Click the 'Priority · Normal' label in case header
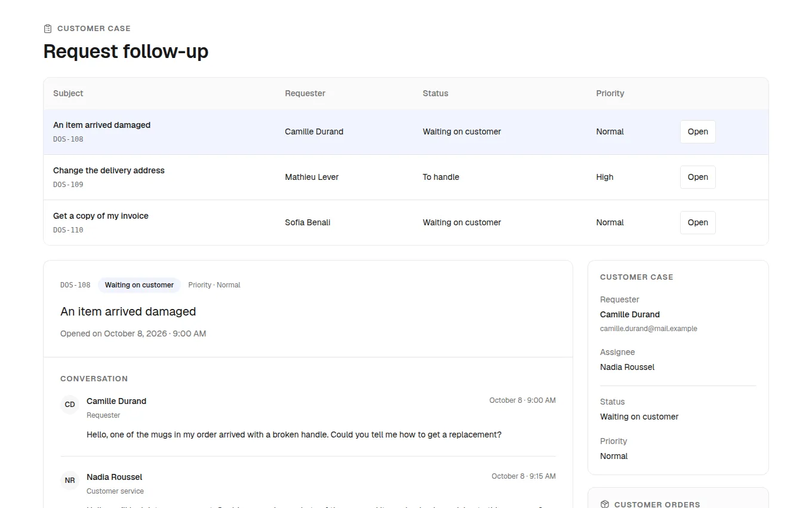The height and width of the screenshot is (508, 812). click(x=214, y=285)
